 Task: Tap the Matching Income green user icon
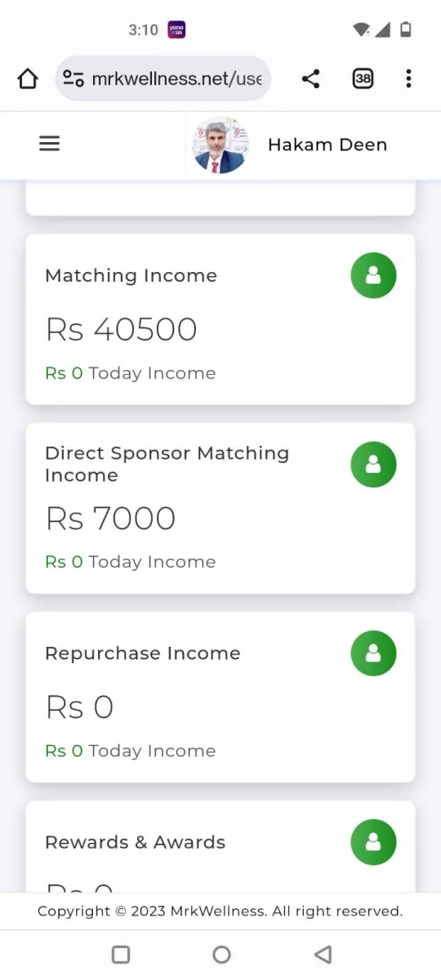tap(373, 275)
